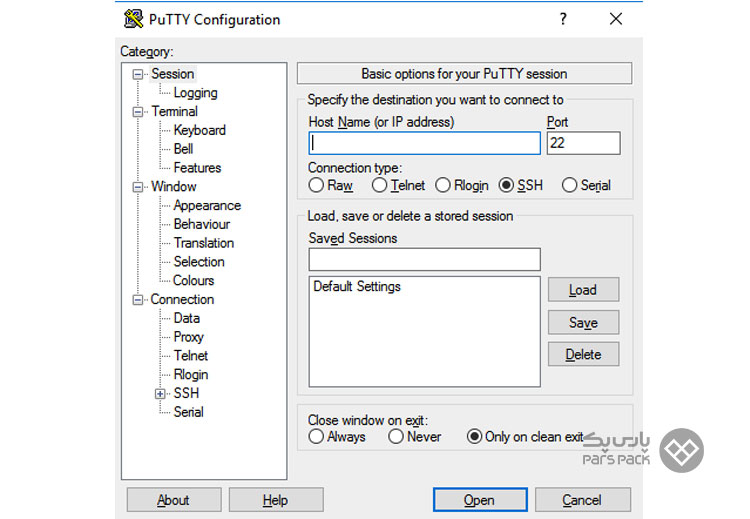
Task: Collapse the Window tree node
Action: (x=138, y=187)
